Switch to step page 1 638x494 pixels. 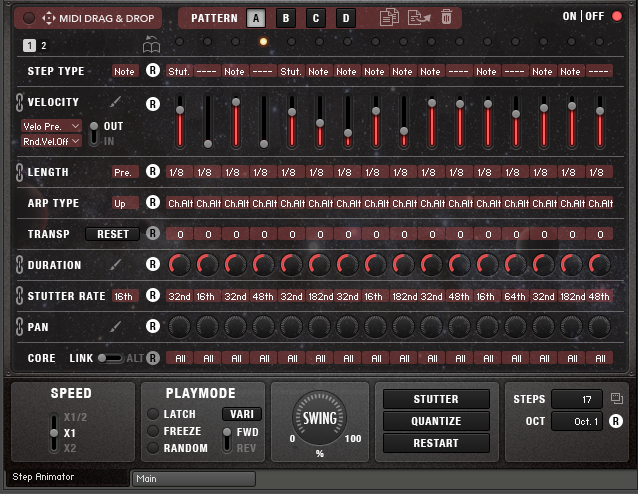[x=29, y=45]
